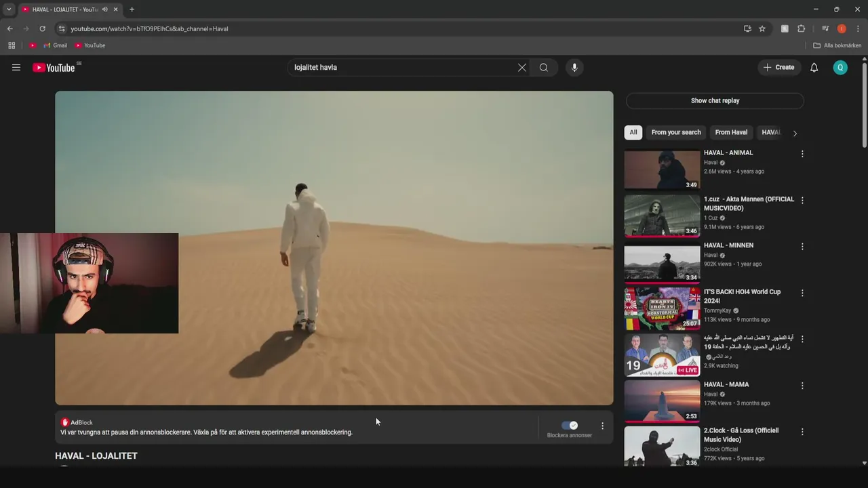
Task: Select the From Haval chip
Action: click(x=731, y=132)
